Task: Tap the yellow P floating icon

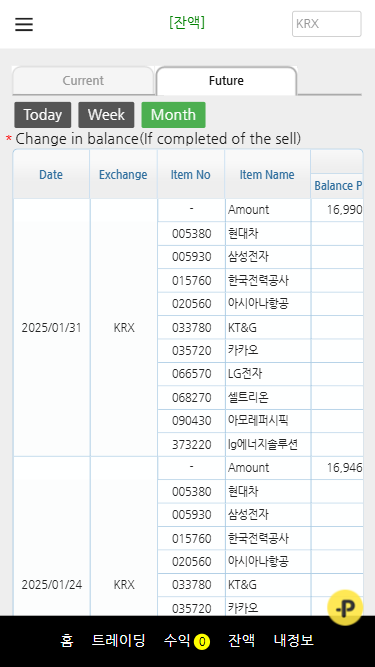Action: click(x=345, y=608)
